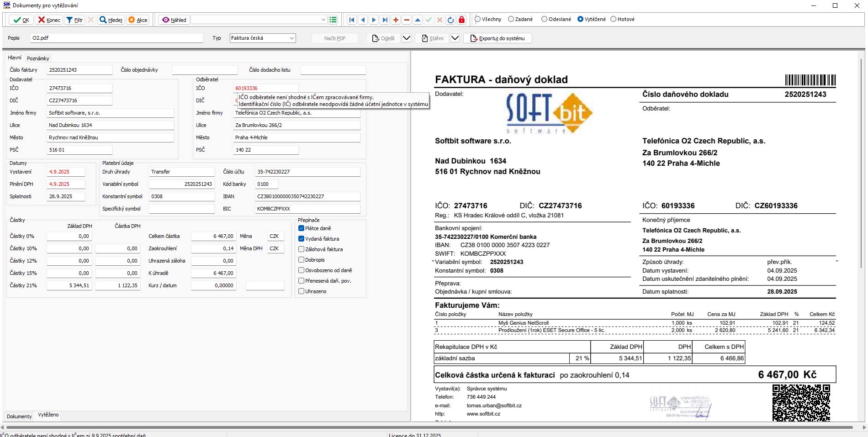This screenshot has height=437, width=868.
Task: Open the Dokumenty tab at bottom
Action: click(x=19, y=416)
